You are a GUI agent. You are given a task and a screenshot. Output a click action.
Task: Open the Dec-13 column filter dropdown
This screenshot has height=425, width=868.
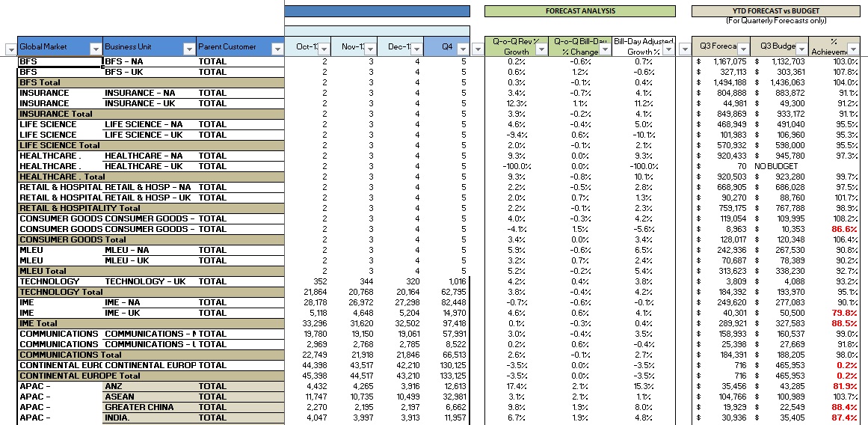coord(417,49)
